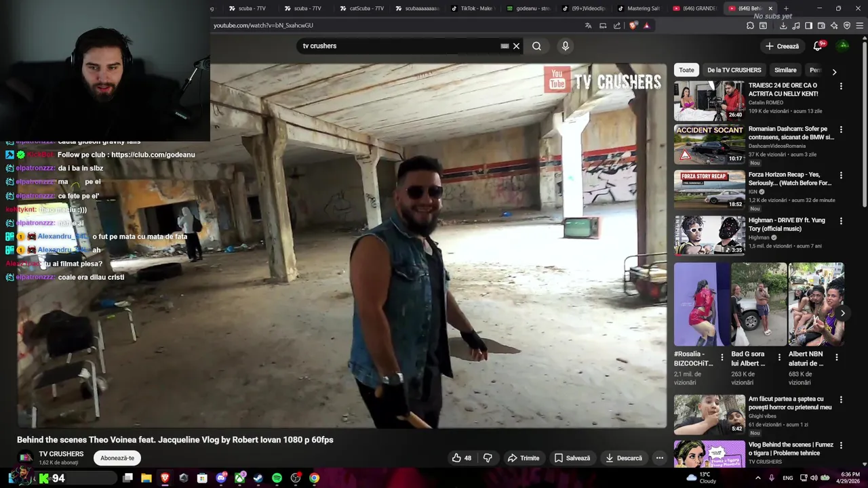Open Google Chrome from the taskbar
The height and width of the screenshot is (488, 868).
(314, 478)
